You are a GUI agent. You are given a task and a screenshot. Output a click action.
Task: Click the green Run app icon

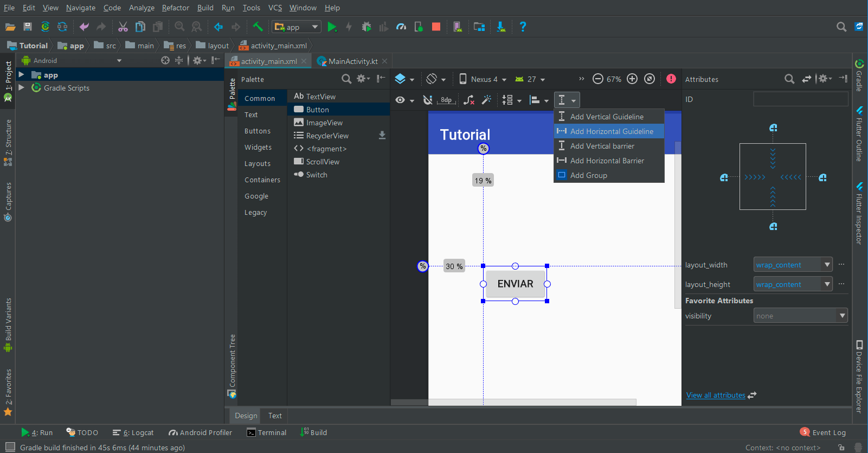(x=332, y=27)
